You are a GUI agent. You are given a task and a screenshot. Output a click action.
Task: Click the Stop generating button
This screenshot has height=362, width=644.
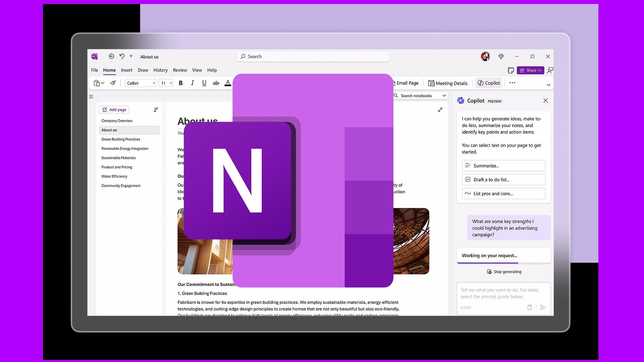504,271
